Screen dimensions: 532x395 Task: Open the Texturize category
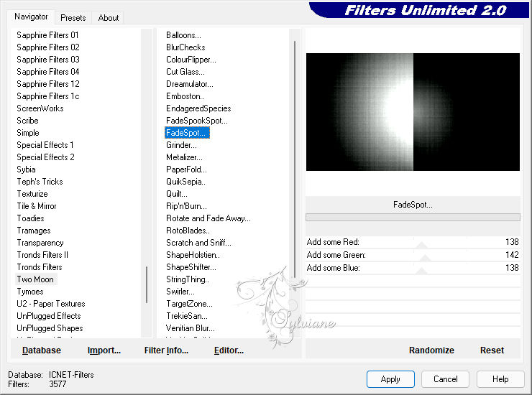pyautogui.click(x=32, y=194)
